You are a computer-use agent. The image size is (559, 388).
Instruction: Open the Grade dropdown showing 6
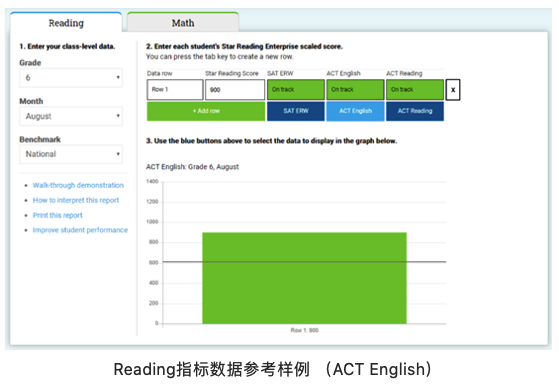click(71, 77)
